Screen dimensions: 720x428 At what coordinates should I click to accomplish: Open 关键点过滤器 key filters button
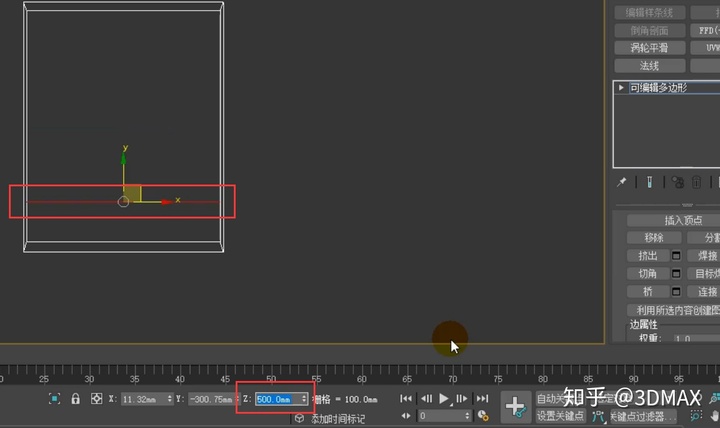pyautogui.click(x=643, y=417)
